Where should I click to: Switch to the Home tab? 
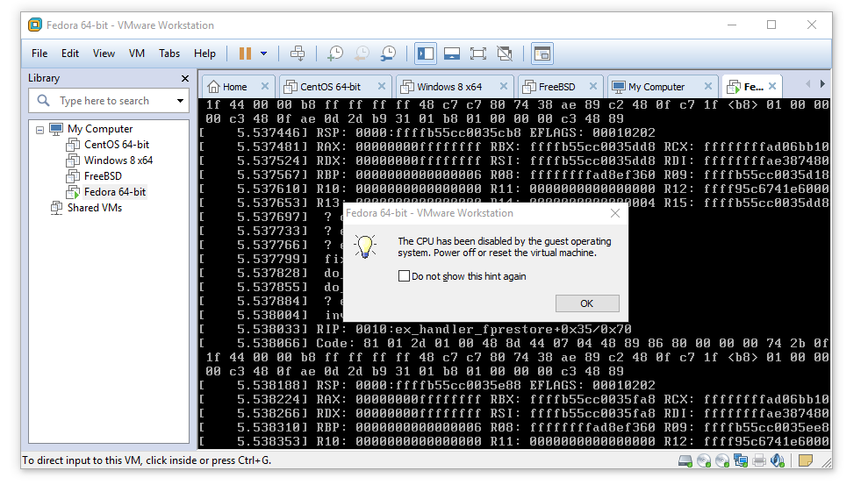point(234,87)
